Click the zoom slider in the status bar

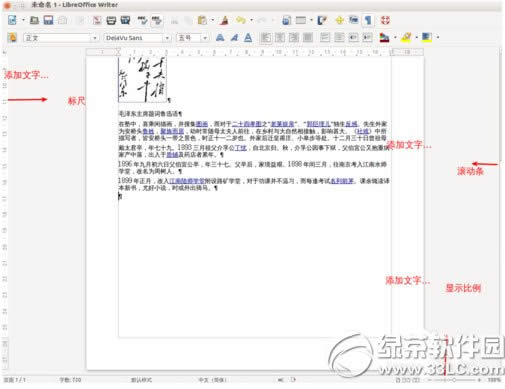454,380
